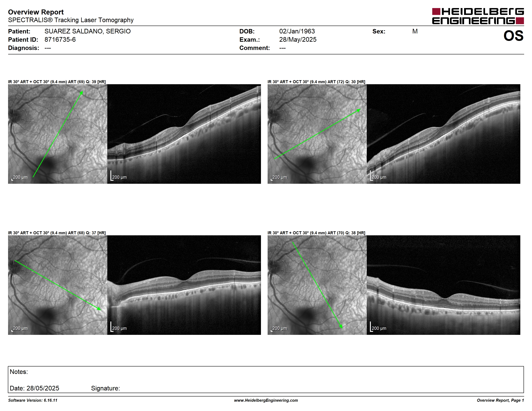The height and width of the screenshot is (411, 532).
Task: Click 200 µm scale marker on ART (69) IR image
Action: [x=20, y=177]
